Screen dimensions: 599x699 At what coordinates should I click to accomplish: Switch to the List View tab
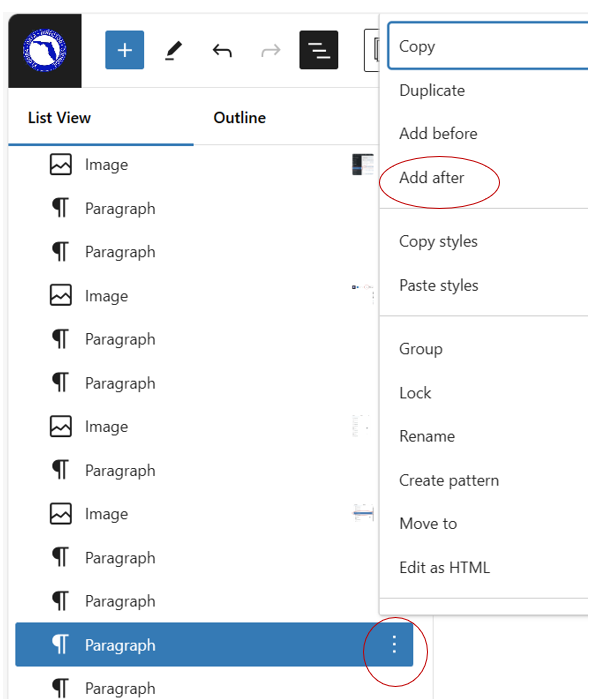click(x=59, y=118)
